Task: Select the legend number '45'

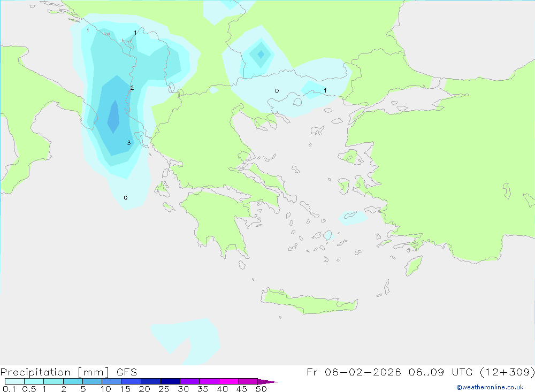Action: (242, 389)
